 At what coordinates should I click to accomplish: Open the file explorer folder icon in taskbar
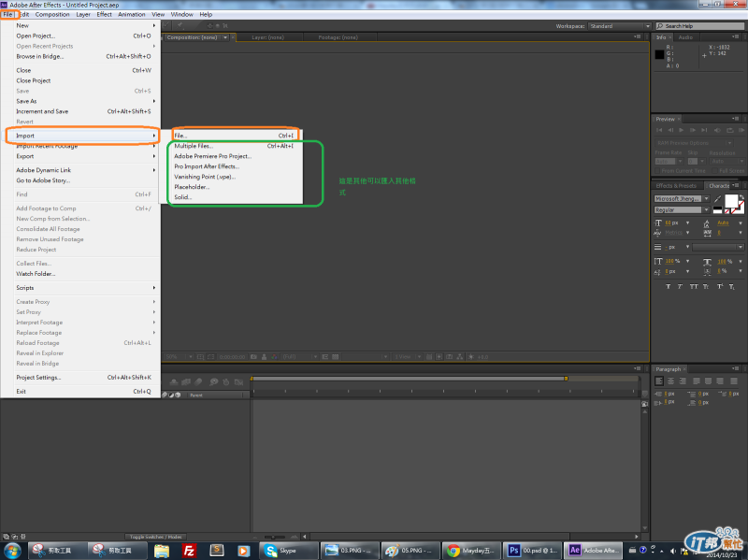coord(162,551)
